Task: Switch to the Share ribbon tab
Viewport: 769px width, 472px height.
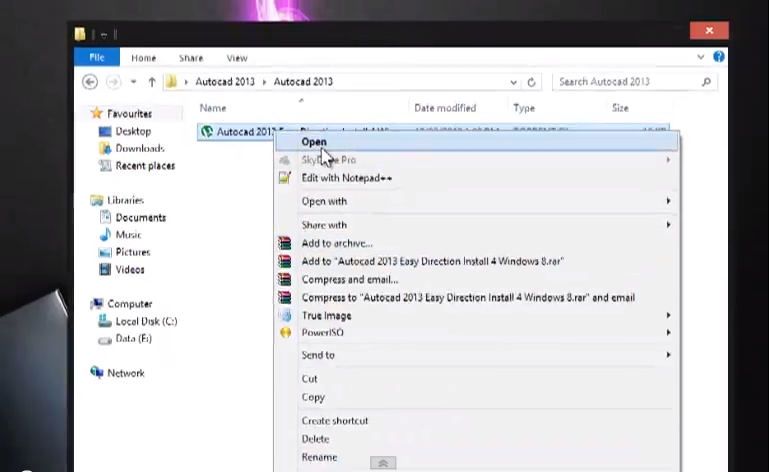Action: 191,58
